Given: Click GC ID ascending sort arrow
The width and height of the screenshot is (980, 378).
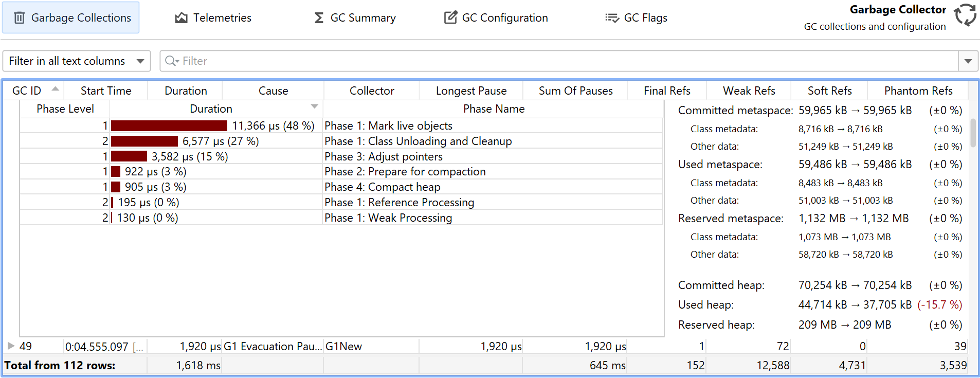Looking at the screenshot, I should point(55,89).
